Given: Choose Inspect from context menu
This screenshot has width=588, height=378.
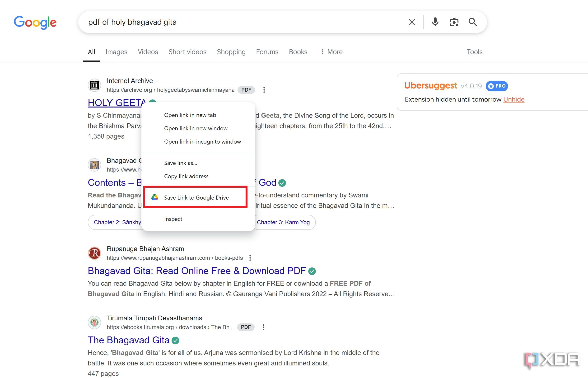Looking at the screenshot, I should 198,219.
